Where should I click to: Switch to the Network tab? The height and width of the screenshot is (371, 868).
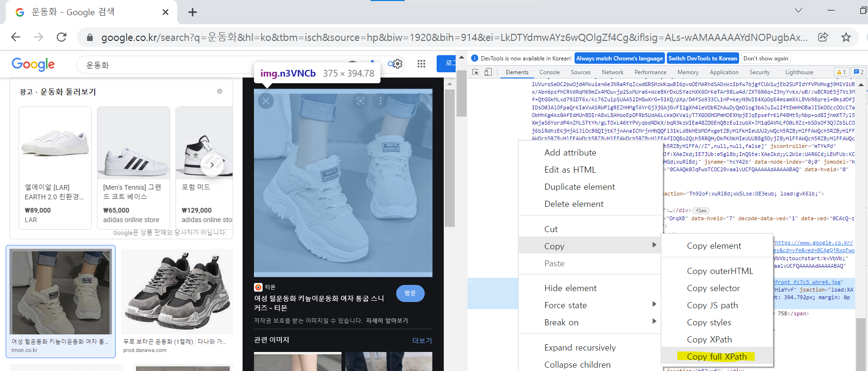(613, 72)
